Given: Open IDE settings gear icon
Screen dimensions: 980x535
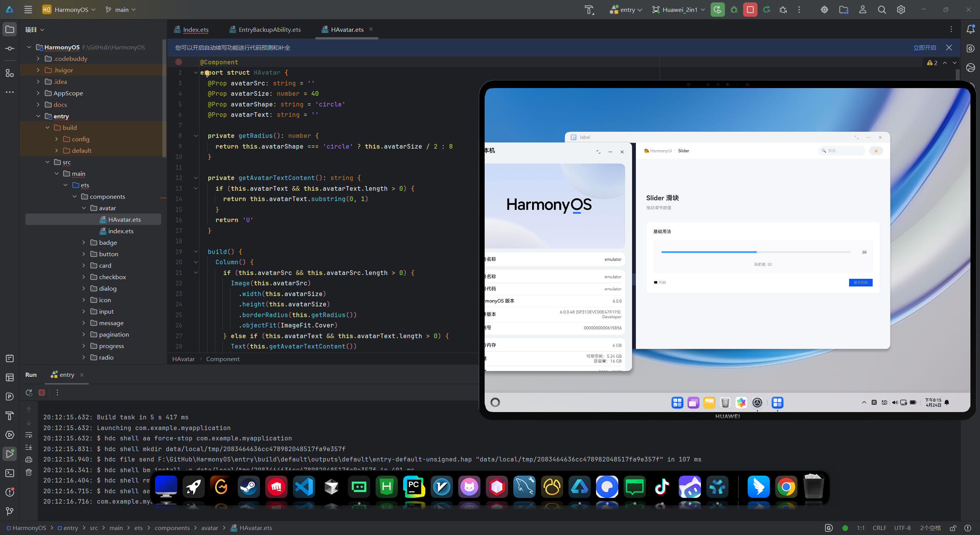Looking at the screenshot, I should coord(901,10).
